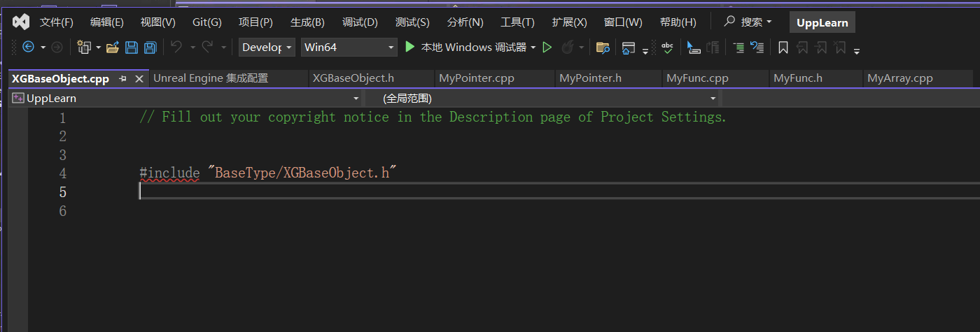Open the UppLearn project scope dropdown
980x332 pixels.
click(186, 99)
